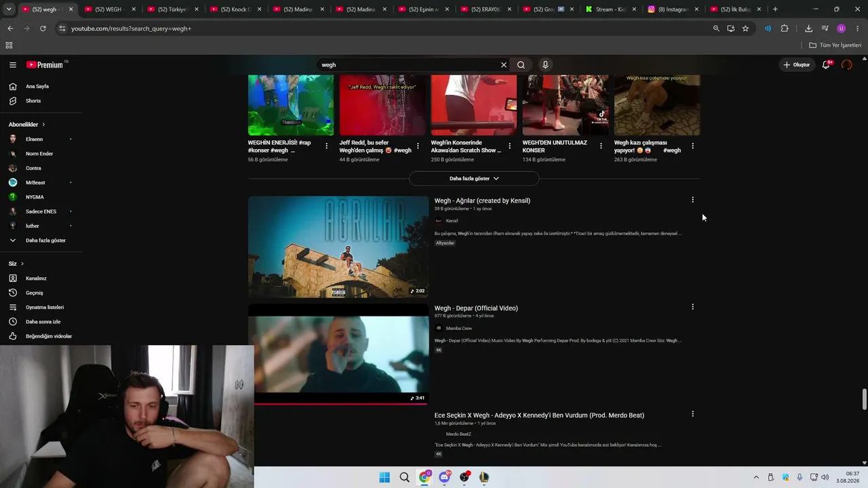Screen dimensions: 868x488
Task: Expand Daha fazla göster under shorts
Action: (474, 178)
